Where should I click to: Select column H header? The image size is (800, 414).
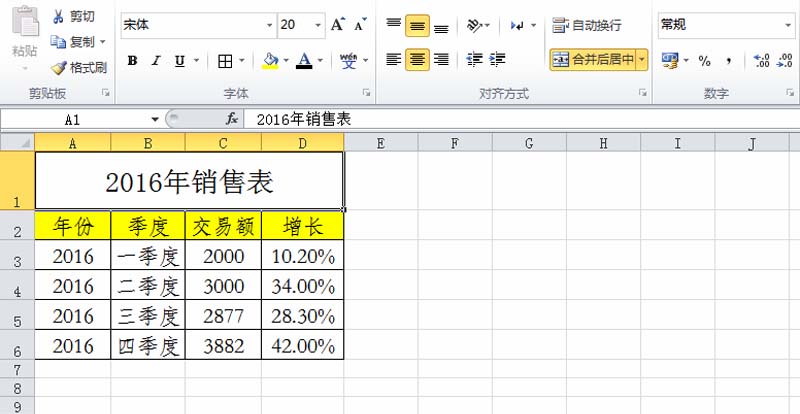click(x=604, y=143)
